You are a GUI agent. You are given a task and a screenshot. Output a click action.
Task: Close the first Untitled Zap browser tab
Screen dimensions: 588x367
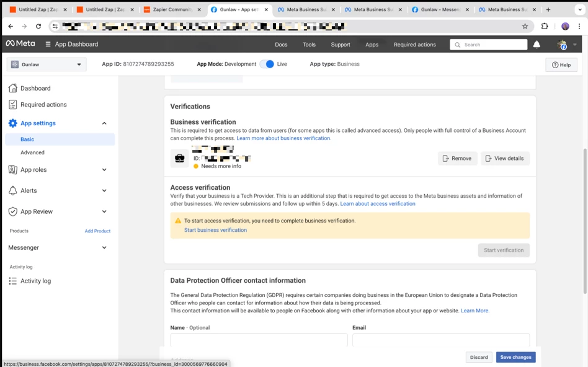click(65, 10)
